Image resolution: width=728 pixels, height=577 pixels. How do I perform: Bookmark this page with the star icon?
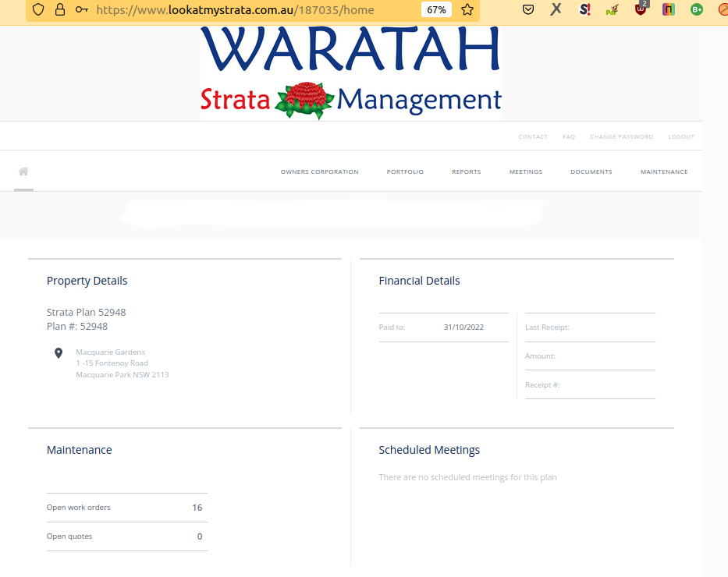pyautogui.click(x=467, y=9)
